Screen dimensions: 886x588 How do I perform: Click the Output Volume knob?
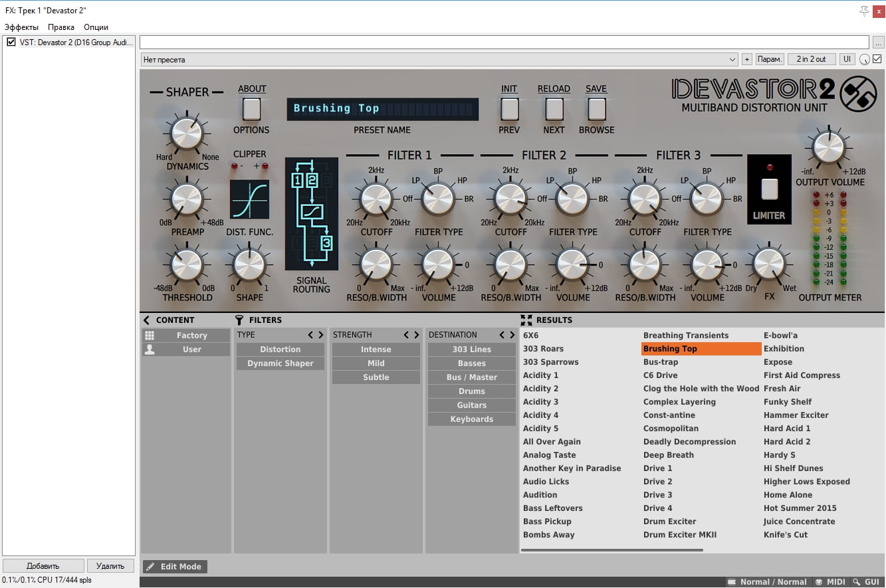tap(829, 146)
